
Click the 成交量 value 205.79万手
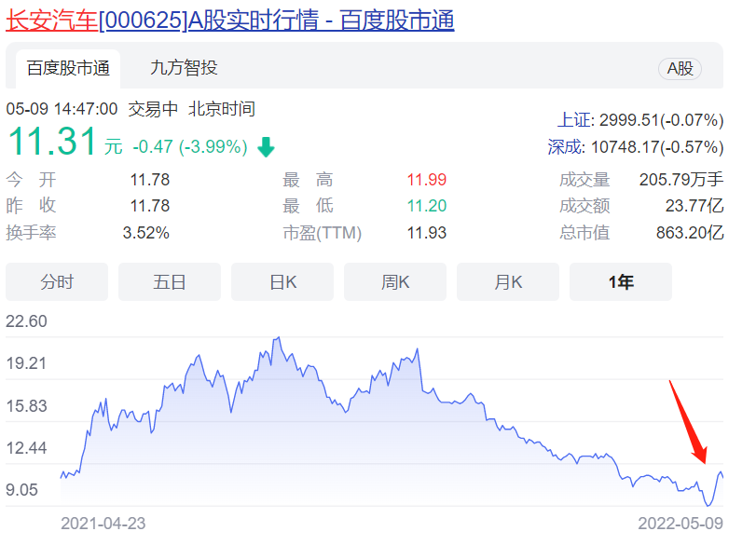(x=681, y=180)
